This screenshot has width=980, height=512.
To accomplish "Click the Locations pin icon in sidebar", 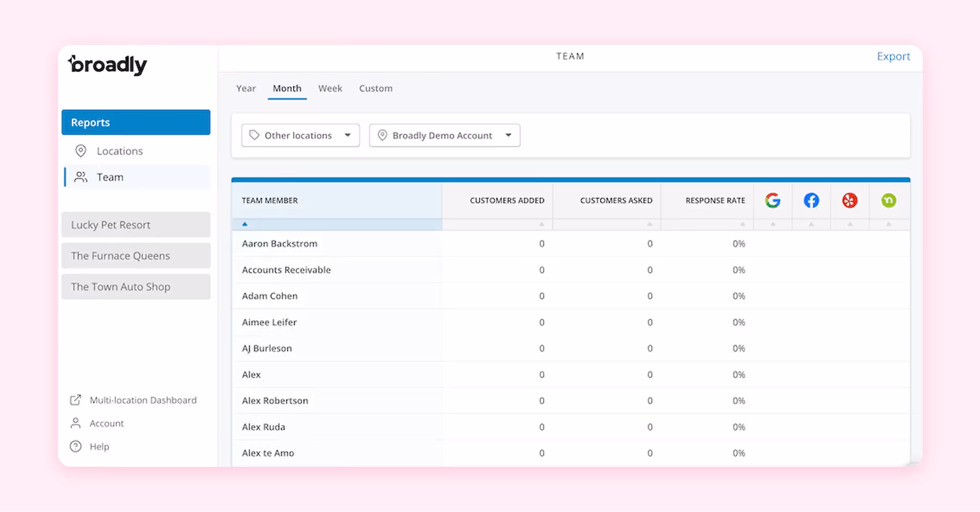I will point(81,151).
